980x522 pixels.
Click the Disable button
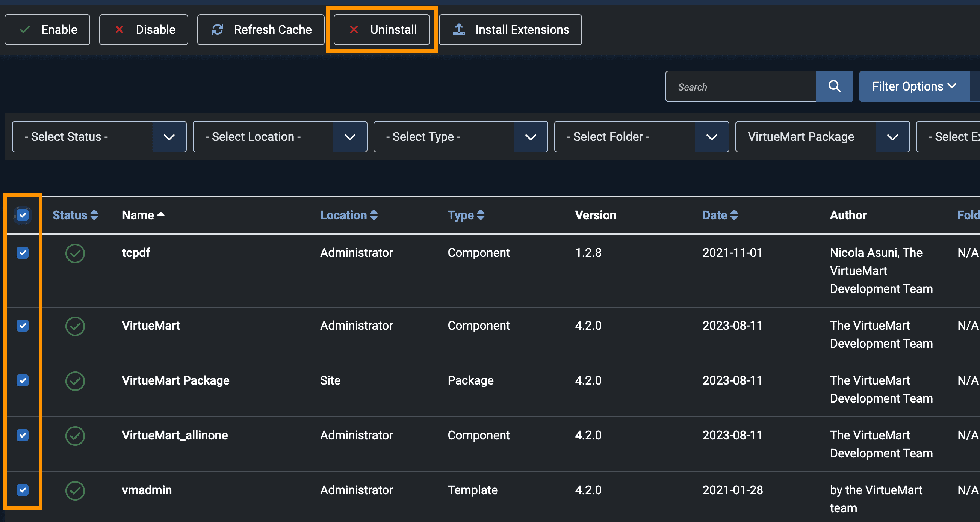click(144, 30)
